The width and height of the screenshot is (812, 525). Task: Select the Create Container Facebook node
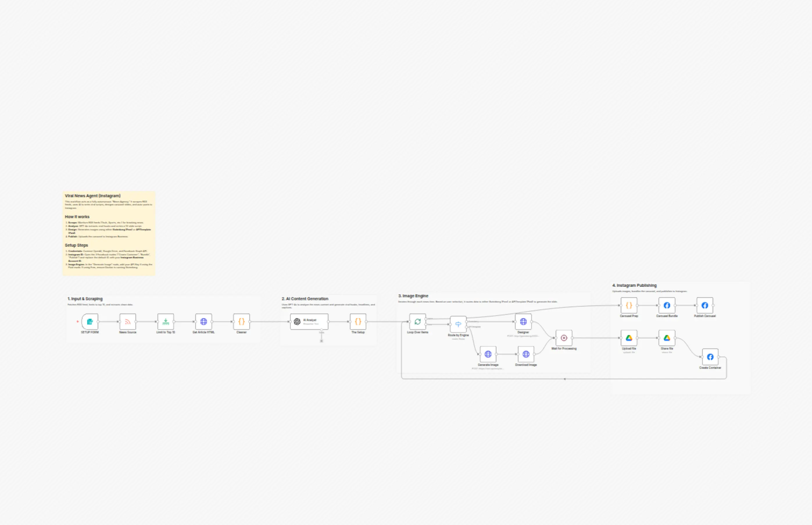click(x=710, y=357)
